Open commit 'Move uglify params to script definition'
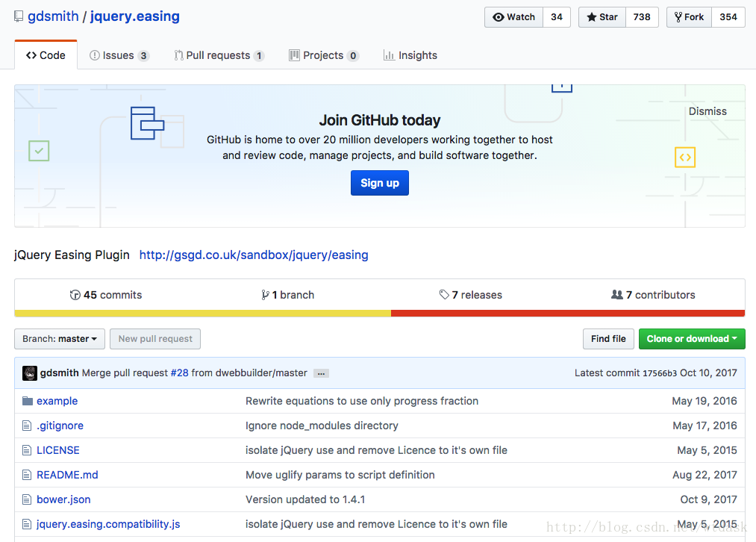The width and height of the screenshot is (756, 542). point(340,475)
